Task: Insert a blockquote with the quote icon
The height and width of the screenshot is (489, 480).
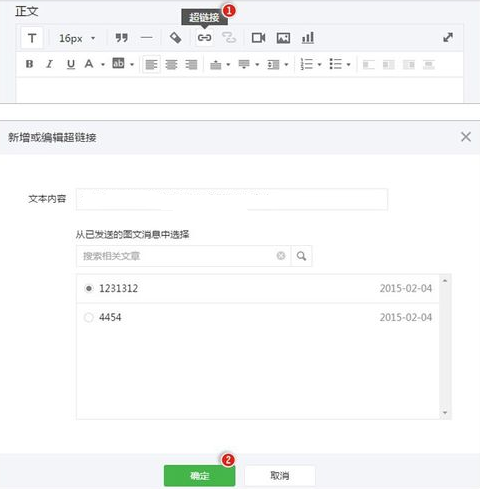Action: pyautogui.click(x=122, y=38)
